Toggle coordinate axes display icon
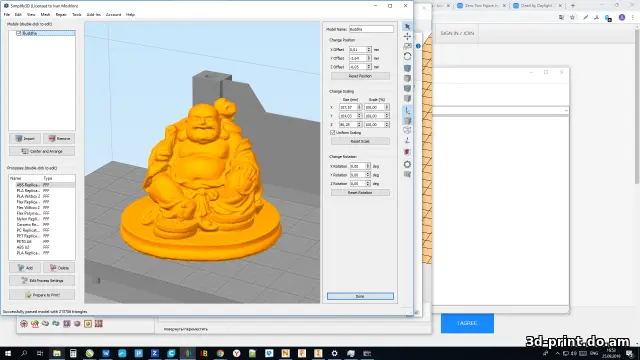Viewport: 640px width, 360px height. point(407,111)
